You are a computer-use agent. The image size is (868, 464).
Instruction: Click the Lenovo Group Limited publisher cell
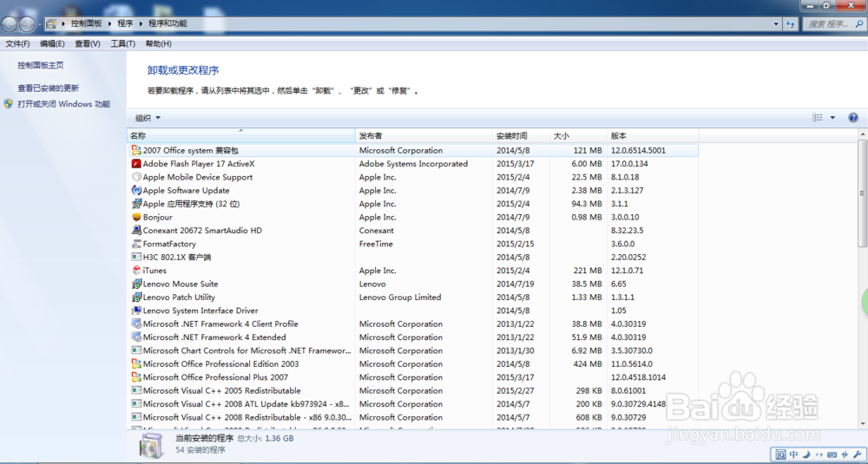400,297
